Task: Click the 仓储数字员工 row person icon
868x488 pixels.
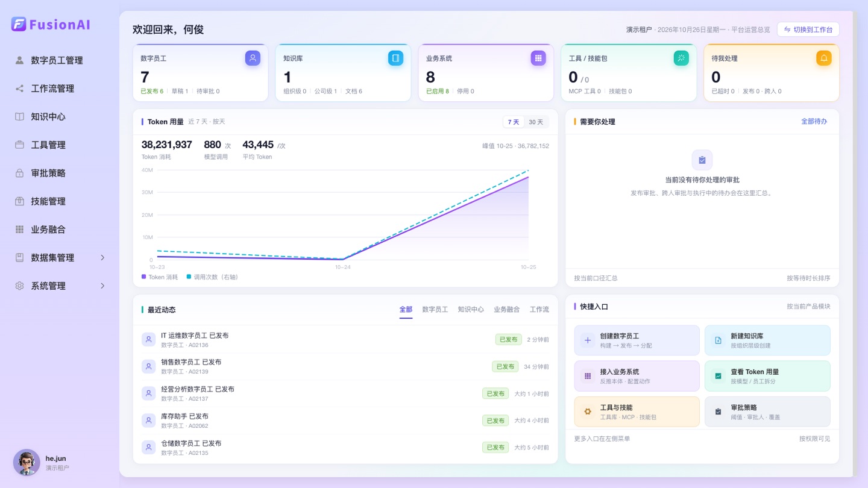Action: pos(148,447)
